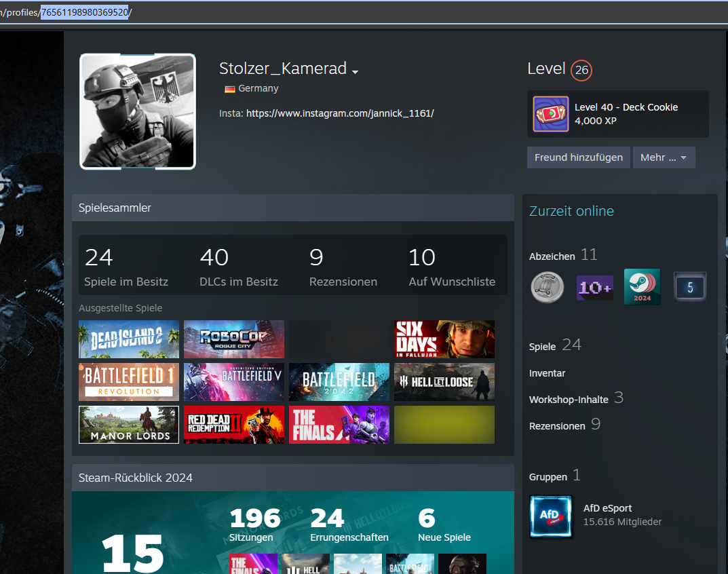728x574 pixels.
Task: Open the Inventar section link
Action: click(x=547, y=373)
